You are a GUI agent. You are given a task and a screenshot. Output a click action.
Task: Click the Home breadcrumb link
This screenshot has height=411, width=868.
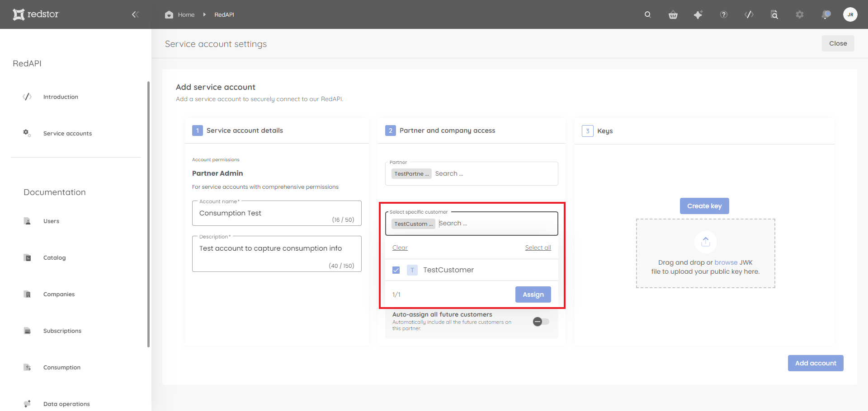186,14
